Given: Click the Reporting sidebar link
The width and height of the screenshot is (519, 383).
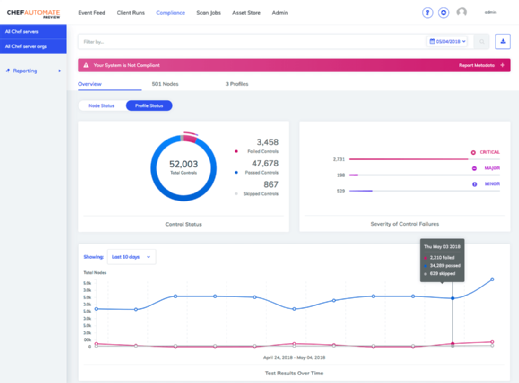Looking at the screenshot, I should coord(25,71).
